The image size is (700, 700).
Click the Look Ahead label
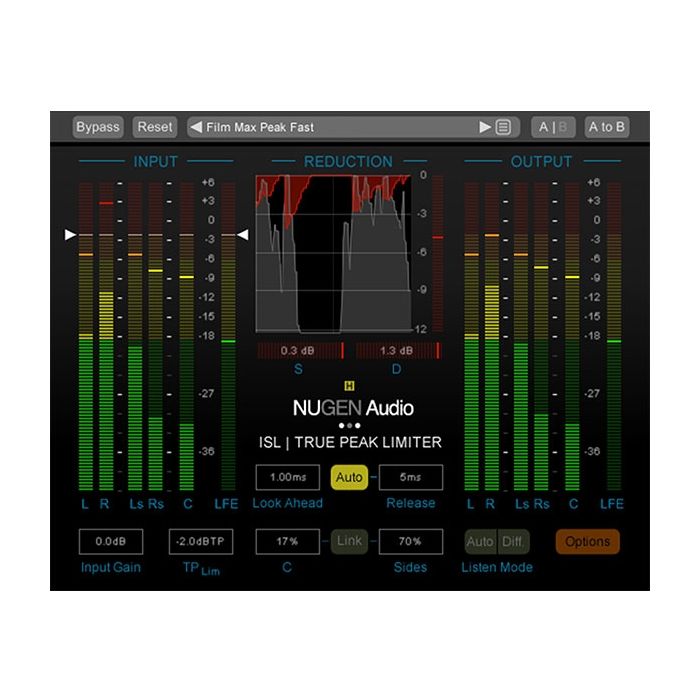(x=288, y=503)
